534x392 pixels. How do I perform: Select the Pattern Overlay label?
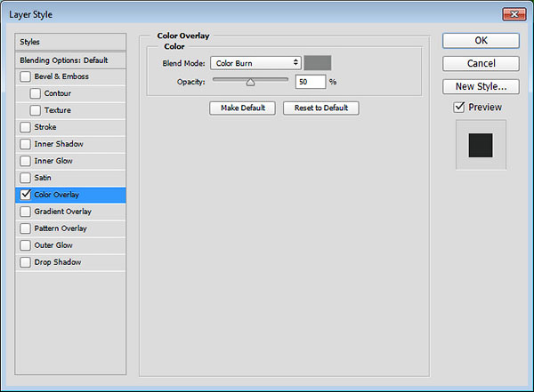[61, 228]
